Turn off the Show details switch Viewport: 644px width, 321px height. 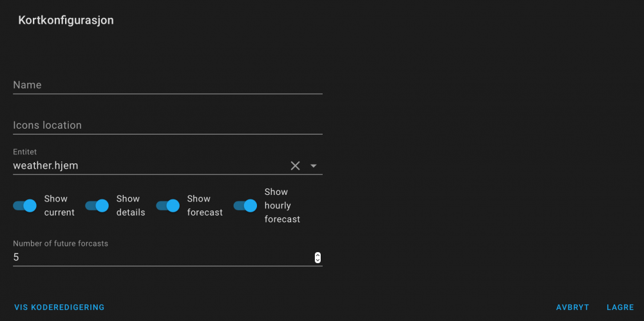tap(97, 206)
